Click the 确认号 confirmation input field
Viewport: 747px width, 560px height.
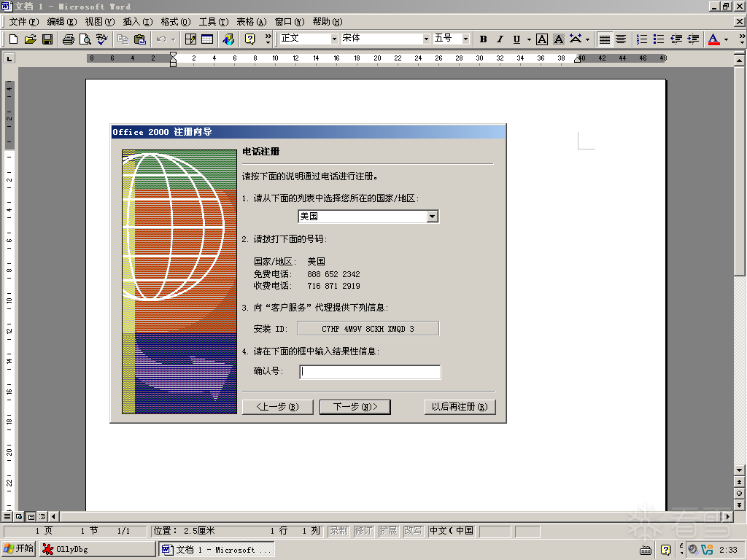pyautogui.click(x=370, y=372)
